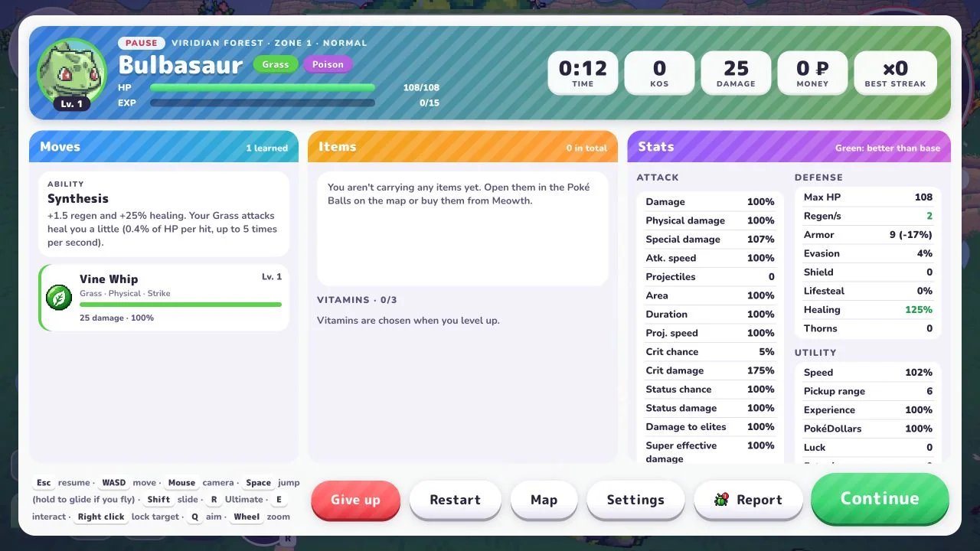Screen dimensions: 980x551
Task: Open the Map screen
Action: click(x=544, y=500)
